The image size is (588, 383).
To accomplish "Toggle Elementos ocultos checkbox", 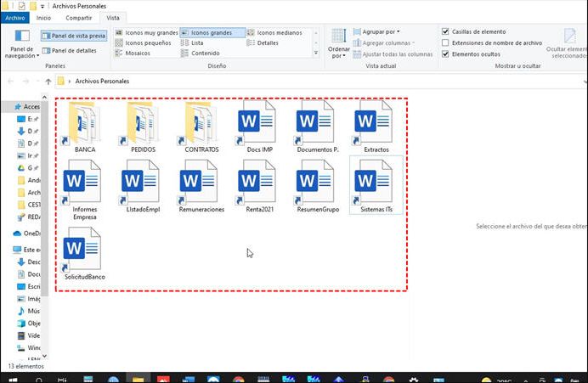I will tap(445, 54).
